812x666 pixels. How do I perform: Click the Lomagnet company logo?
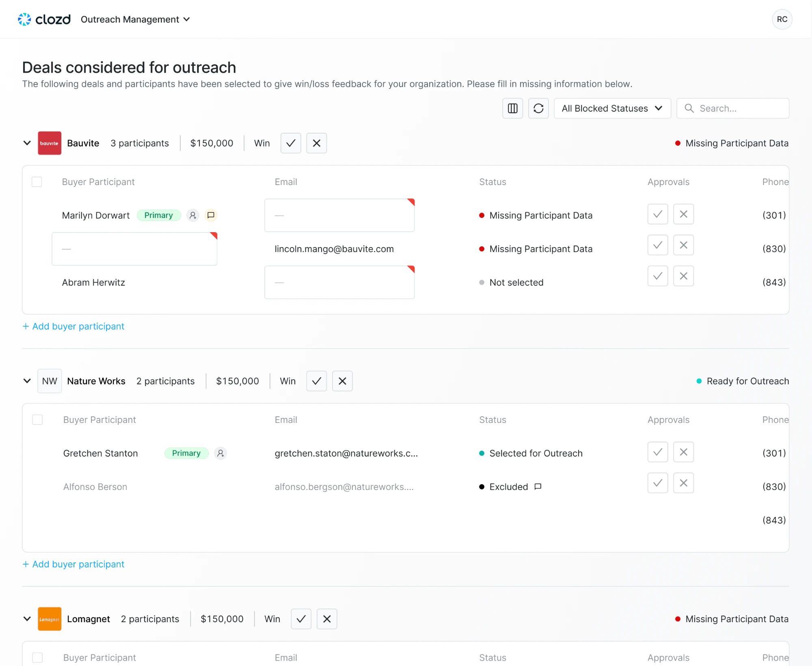tap(50, 619)
